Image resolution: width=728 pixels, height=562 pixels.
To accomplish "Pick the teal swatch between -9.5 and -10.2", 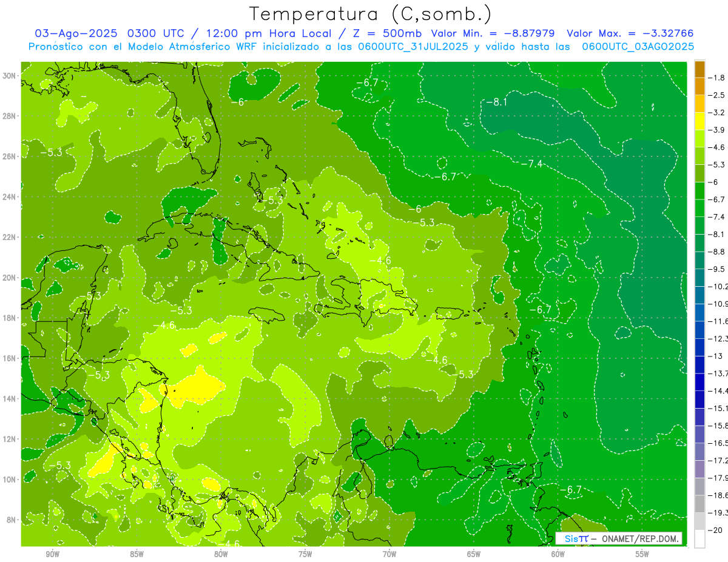I will 699,277.
